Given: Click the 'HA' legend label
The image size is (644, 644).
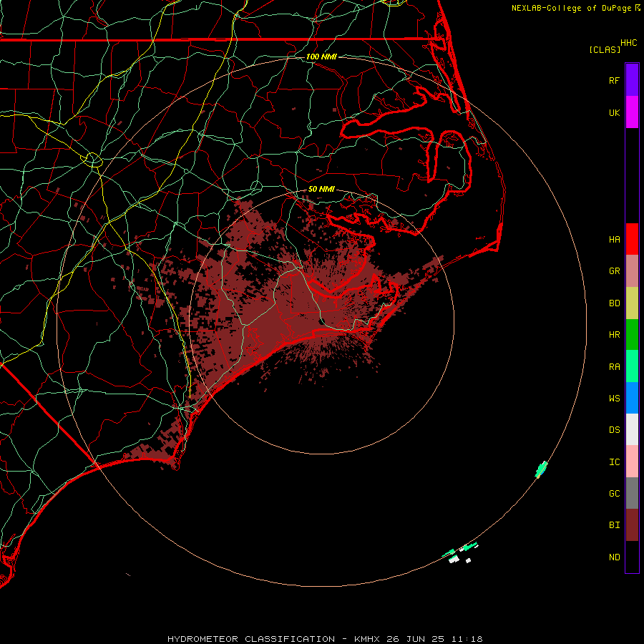Looking at the screenshot, I should [x=614, y=239].
